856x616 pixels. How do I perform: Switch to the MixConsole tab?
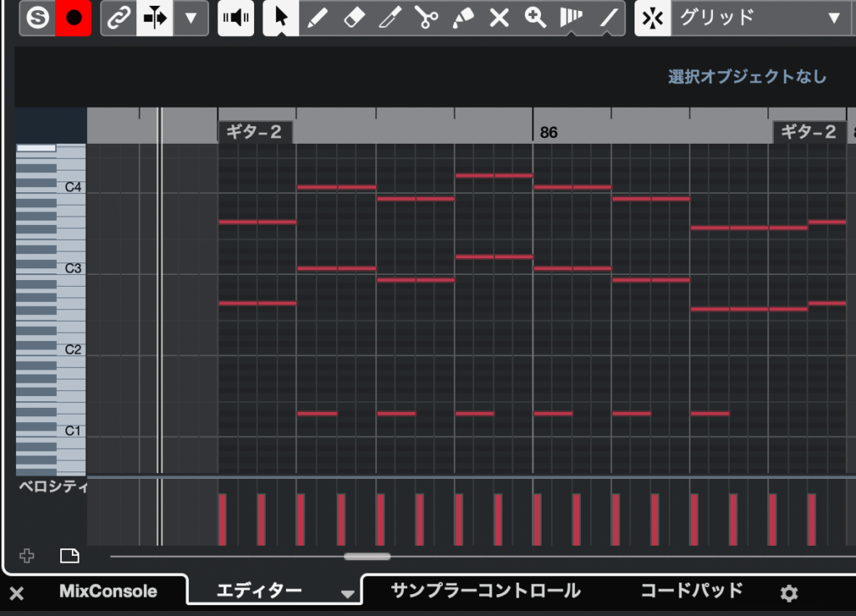(108, 591)
